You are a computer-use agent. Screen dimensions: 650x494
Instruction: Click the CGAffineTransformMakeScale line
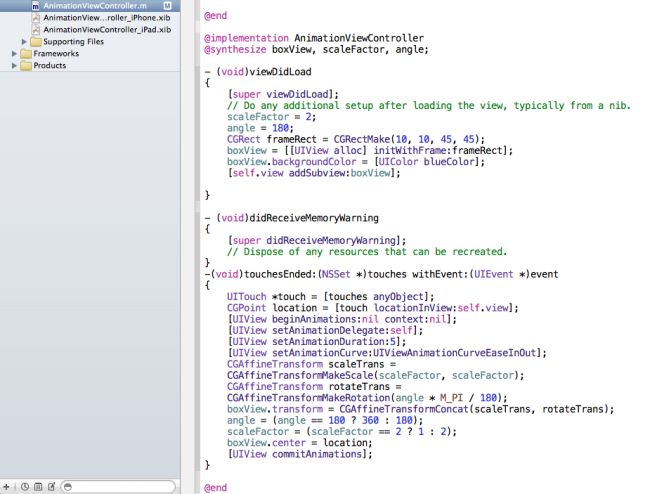click(x=376, y=375)
